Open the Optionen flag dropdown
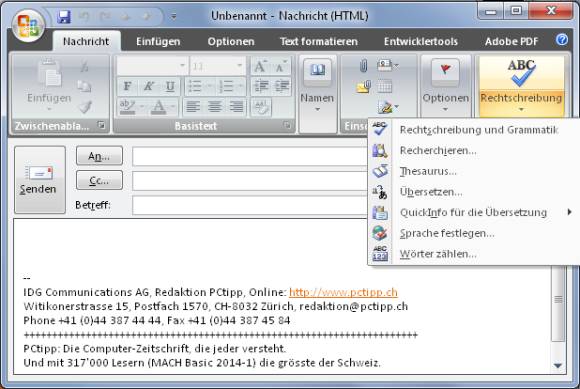This screenshot has width=580, height=389. (445, 86)
